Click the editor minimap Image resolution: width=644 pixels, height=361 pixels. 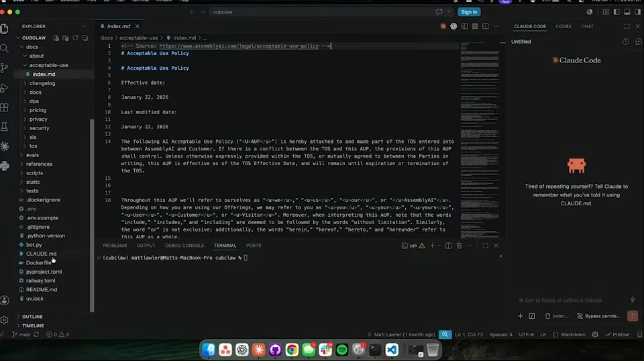click(x=480, y=139)
